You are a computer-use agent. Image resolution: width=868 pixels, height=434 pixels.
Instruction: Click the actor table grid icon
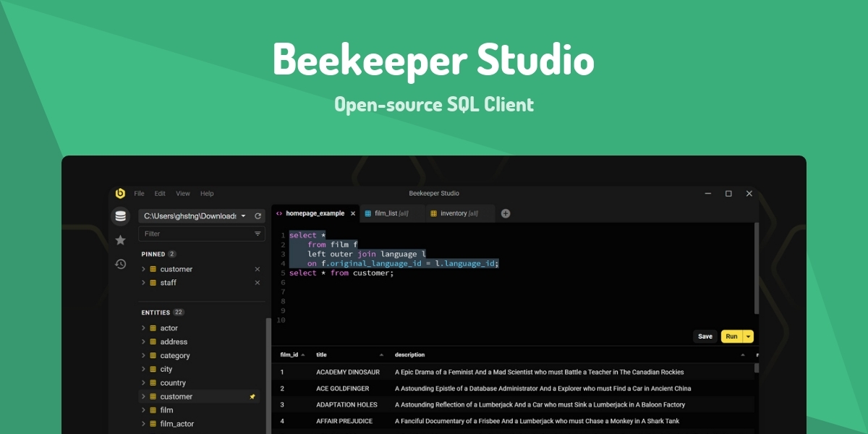153,328
